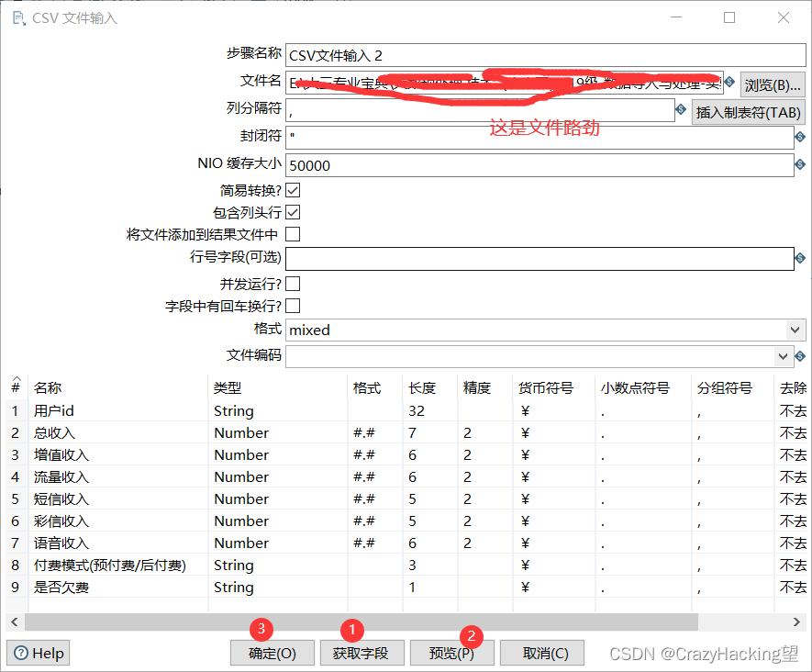Click the Help question mark icon
The height and width of the screenshot is (672, 812).
[21, 653]
